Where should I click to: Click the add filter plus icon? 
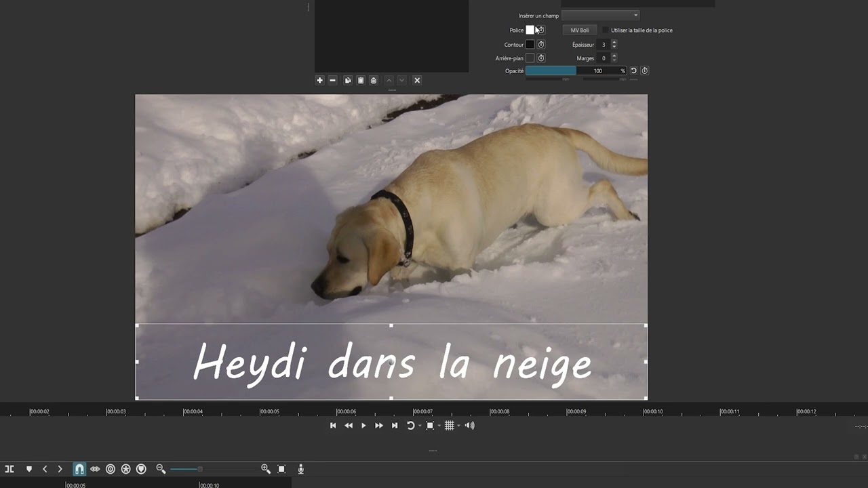coord(319,80)
